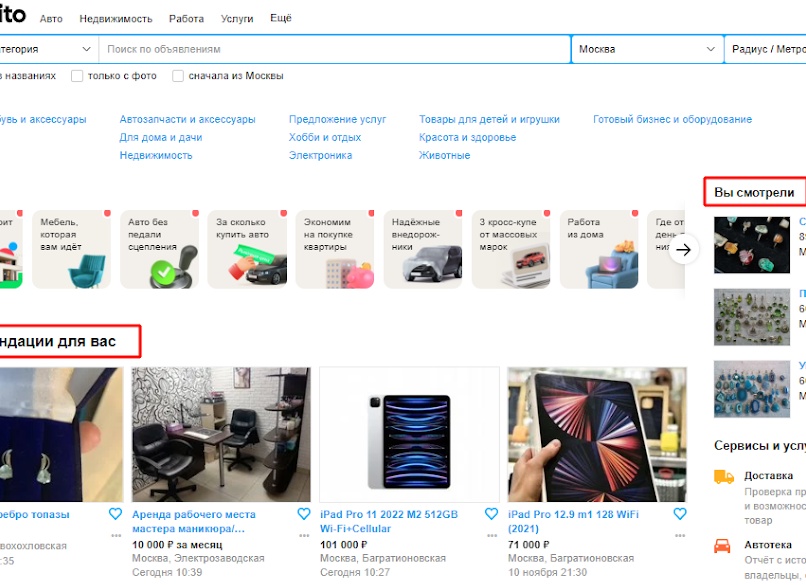Viewport: 806px width, 585px height.
Task: Click the search field 'Поиск по объявлениям'
Action: coord(335,49)
